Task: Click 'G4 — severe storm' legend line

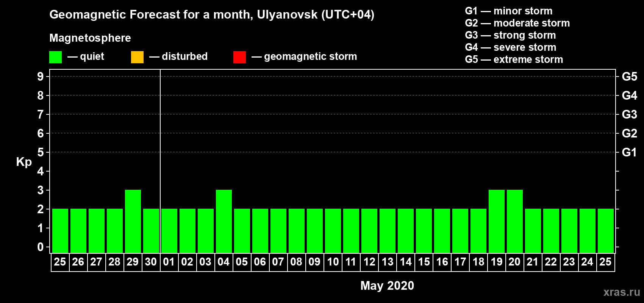Action: (x=510, y=47)
